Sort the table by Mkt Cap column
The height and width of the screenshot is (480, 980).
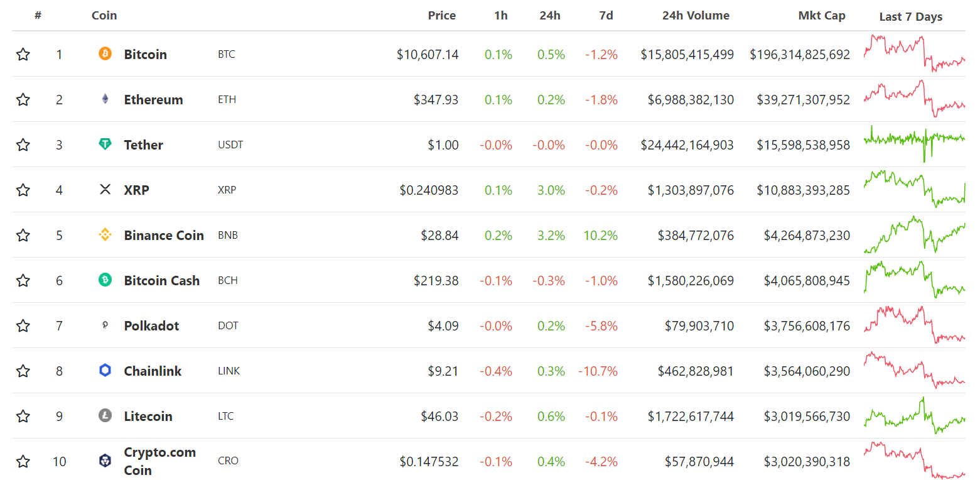pyautogui.click(x=822, y=15)
